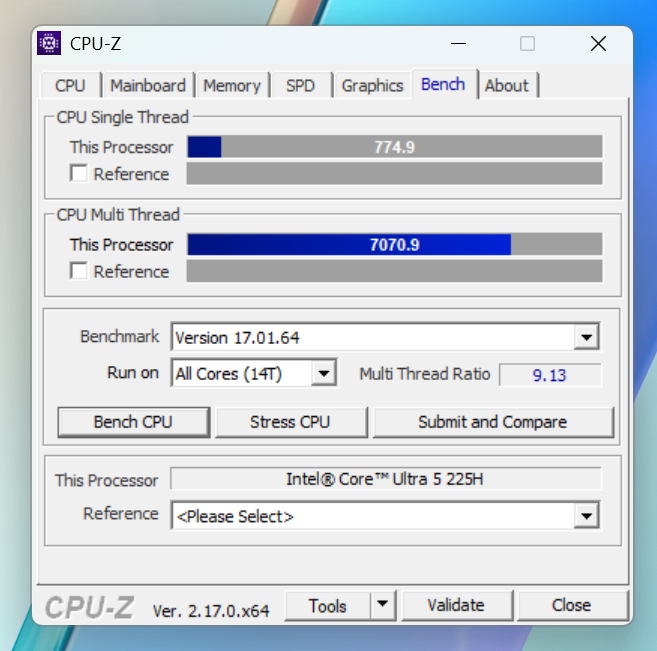The width and height of the screenshot is (657, 651).
Task: Click the CPU-Z app icon in title bar
Action: click(49, 43)
